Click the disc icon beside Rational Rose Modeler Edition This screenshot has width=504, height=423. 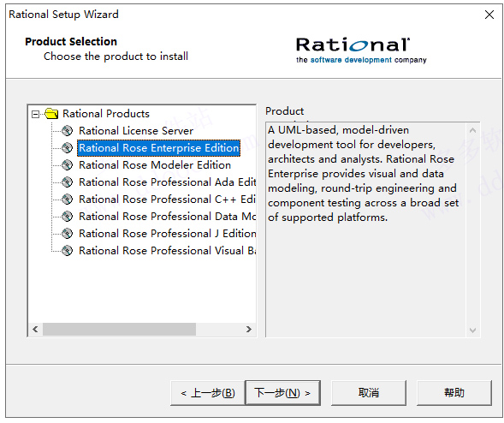click(x=68, y=165)
